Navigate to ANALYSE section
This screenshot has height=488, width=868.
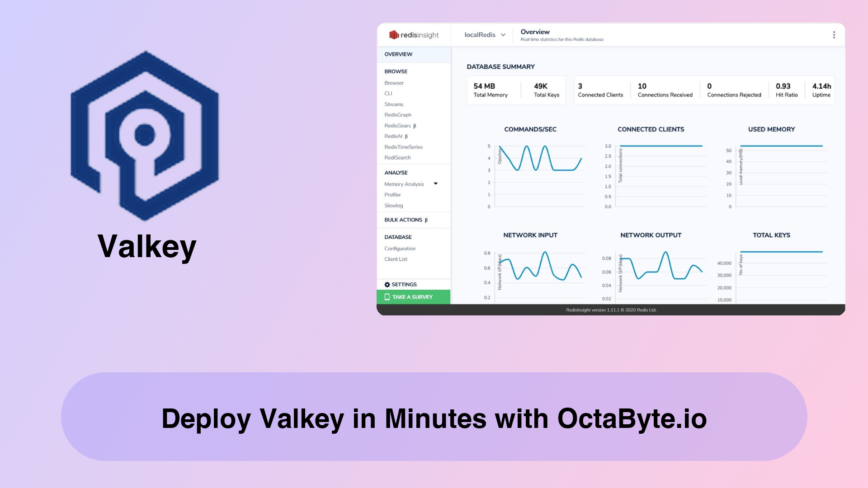[395, 172]
